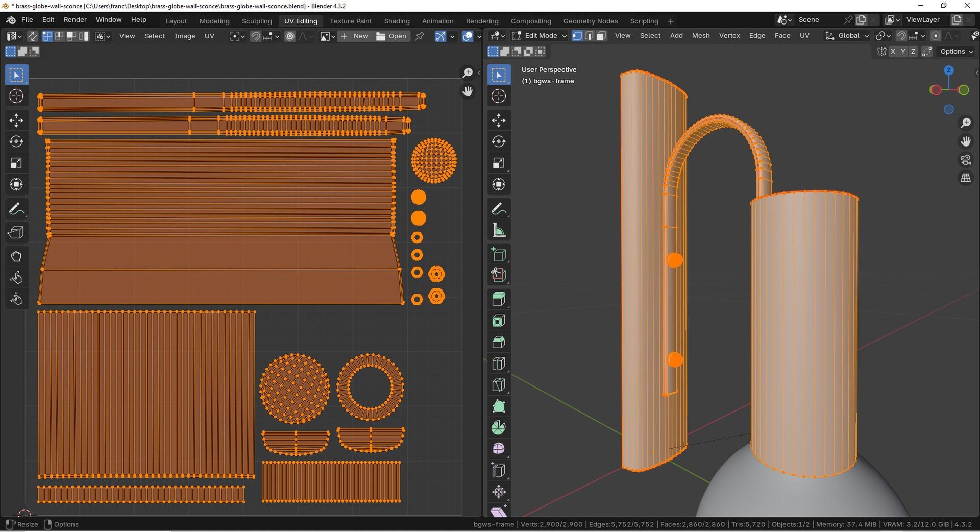The width and height of the screenshot is (980, 532).
Task: Click the Open image button
Action: [391, 36]
